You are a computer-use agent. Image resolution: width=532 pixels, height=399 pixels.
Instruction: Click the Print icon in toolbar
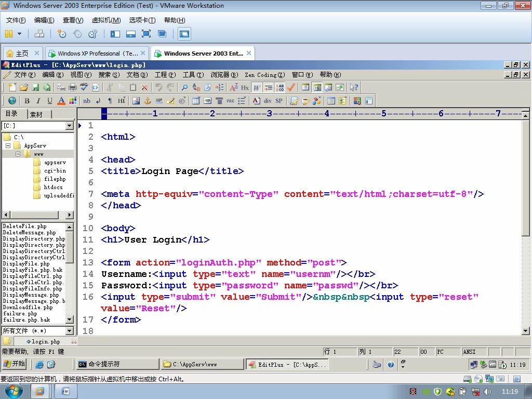coord(73,87)
